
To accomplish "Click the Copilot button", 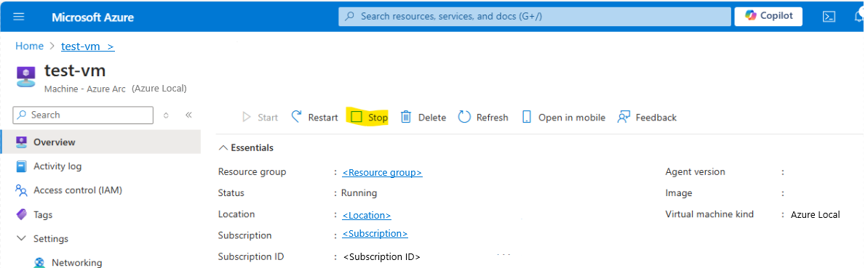I will [768, 16].
